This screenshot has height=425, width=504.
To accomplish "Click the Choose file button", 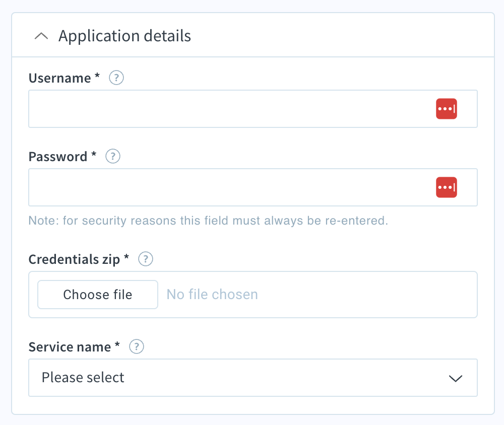I will (98, 295).
